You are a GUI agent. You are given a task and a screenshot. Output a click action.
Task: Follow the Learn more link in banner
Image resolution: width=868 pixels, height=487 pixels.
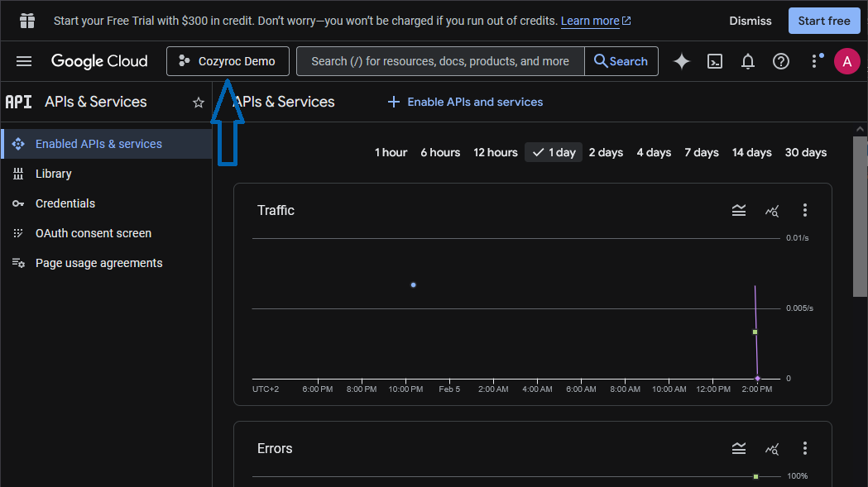tap(590, 21)
